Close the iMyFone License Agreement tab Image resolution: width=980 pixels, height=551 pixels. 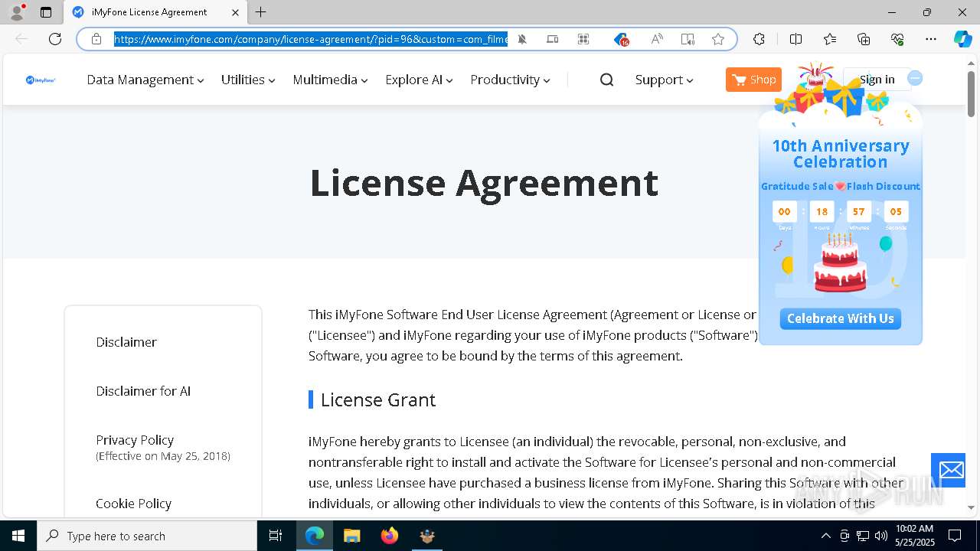235,12
